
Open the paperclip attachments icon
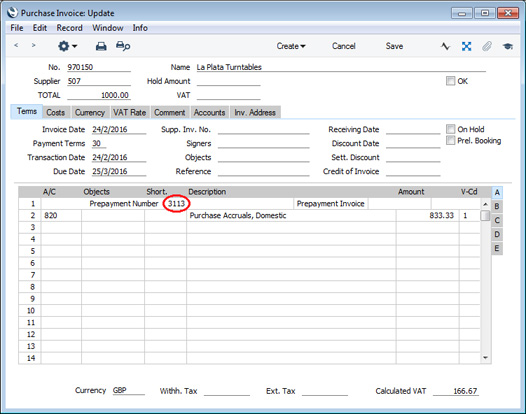(487, 46)
